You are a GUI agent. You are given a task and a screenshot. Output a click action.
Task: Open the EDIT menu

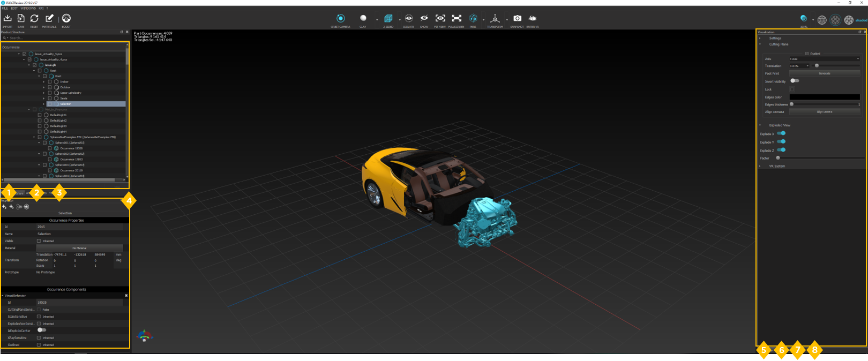pyautogui.click(x=14, y=9)
